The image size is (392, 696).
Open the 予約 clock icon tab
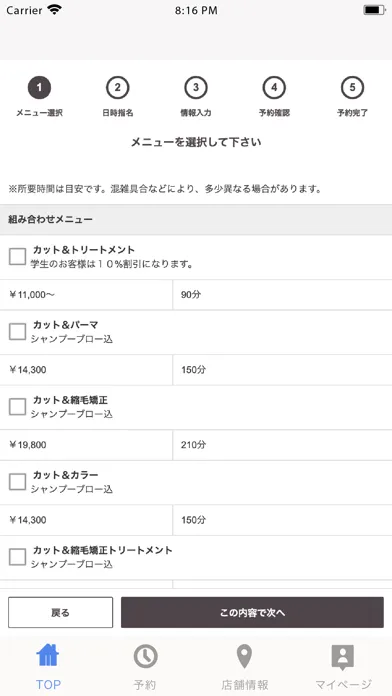[145, 656]
